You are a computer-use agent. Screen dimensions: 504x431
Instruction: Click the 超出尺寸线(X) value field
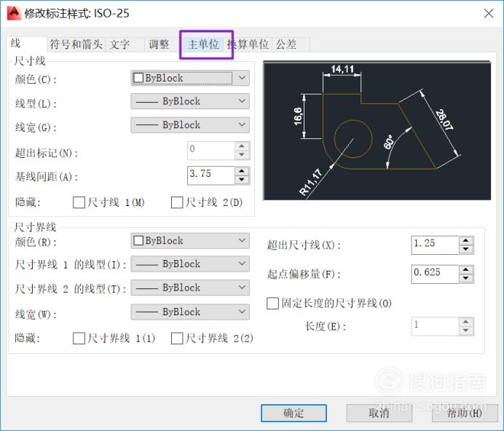(x=435, y=245)
